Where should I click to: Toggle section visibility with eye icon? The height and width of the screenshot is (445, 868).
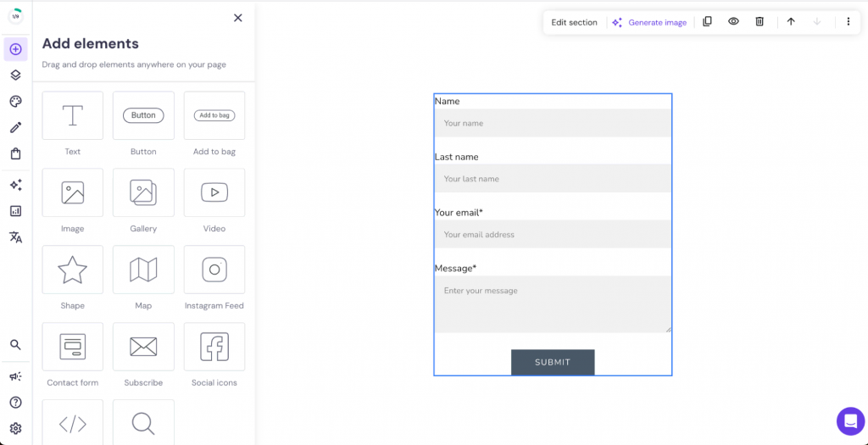pos(733,22)
